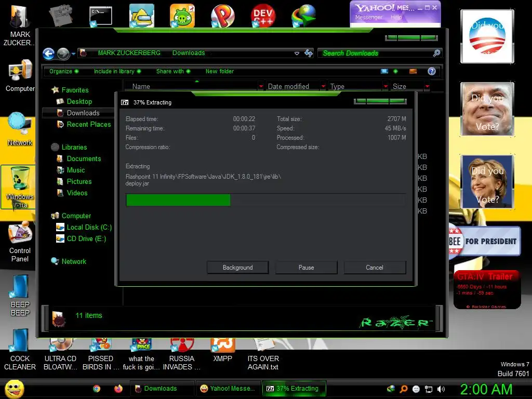This screenshot has width=532, height=399.
Task: Switch to Downloads taskbar button
Action: click(162, 389)
